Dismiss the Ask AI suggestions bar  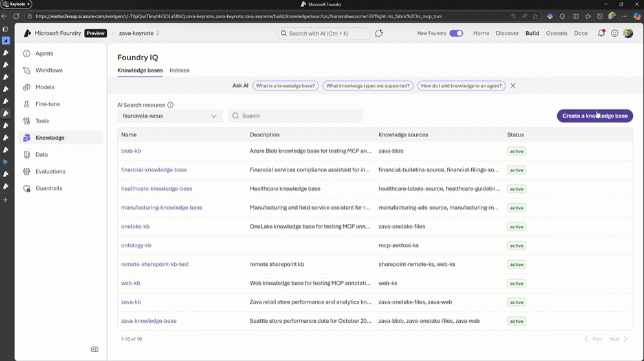click(x=513, y=85)
